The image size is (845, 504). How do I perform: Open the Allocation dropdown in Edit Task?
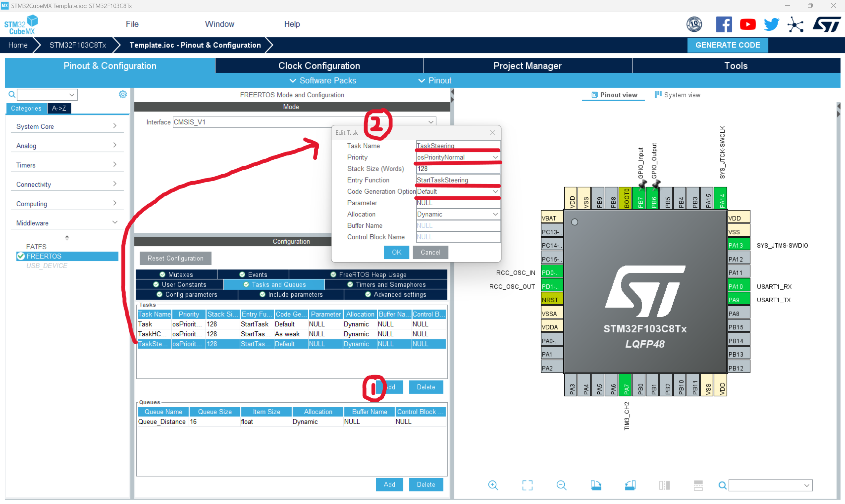[x=458, y=214]
